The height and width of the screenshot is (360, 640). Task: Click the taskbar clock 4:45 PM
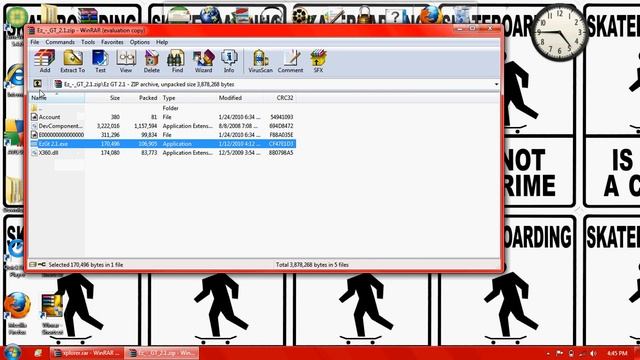point(617,353)
